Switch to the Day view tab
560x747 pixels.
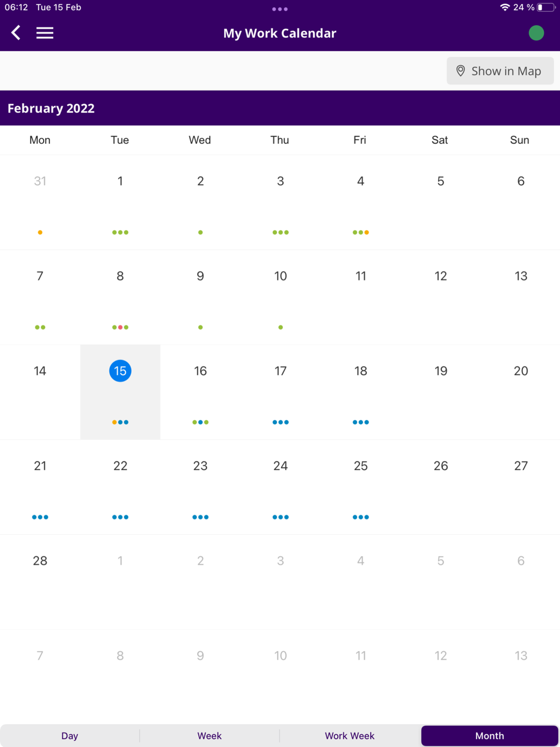coord(70,736)
